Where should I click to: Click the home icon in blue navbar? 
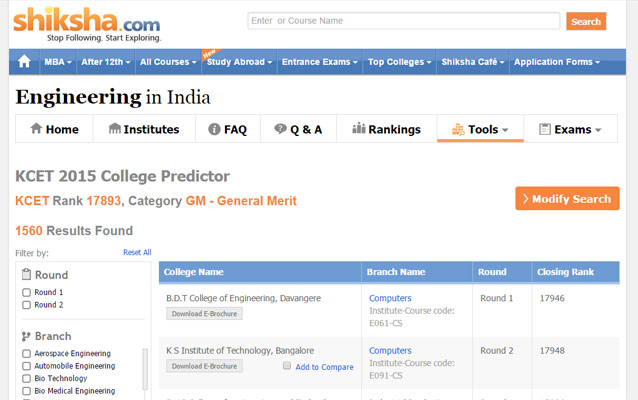pos(24,62)
